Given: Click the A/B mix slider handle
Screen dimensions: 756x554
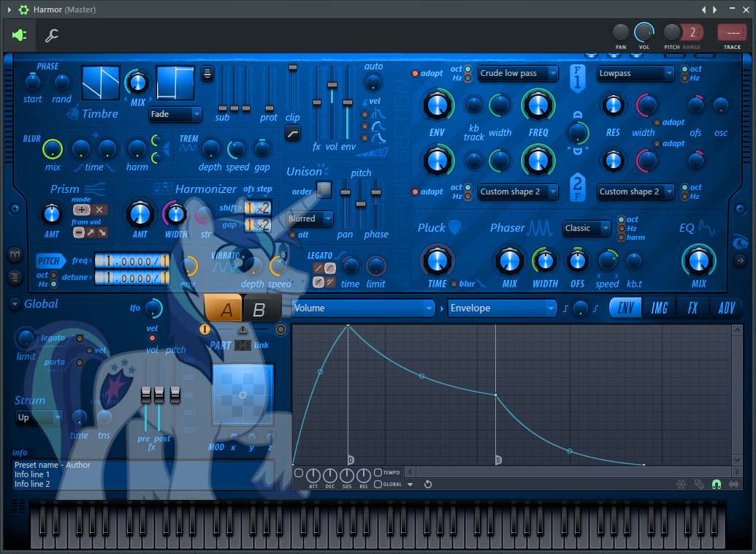Looking at the screenshot, I should 243,329.
